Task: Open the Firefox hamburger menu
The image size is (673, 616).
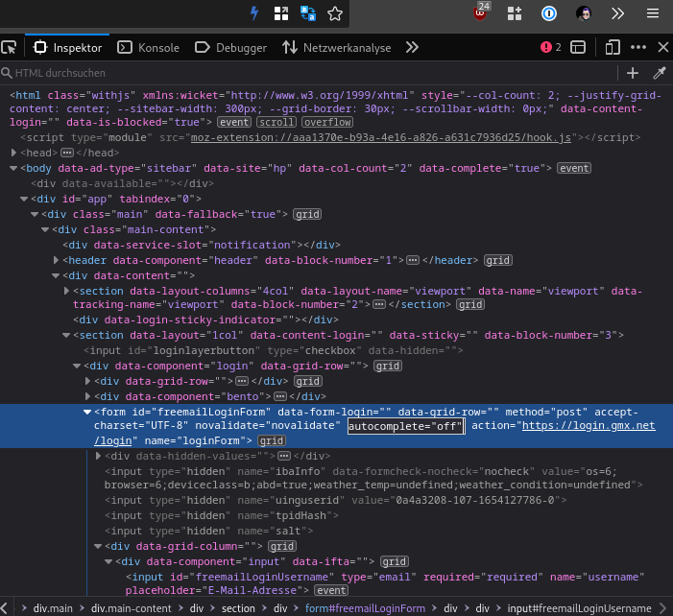Action: [x=653, y=13]
